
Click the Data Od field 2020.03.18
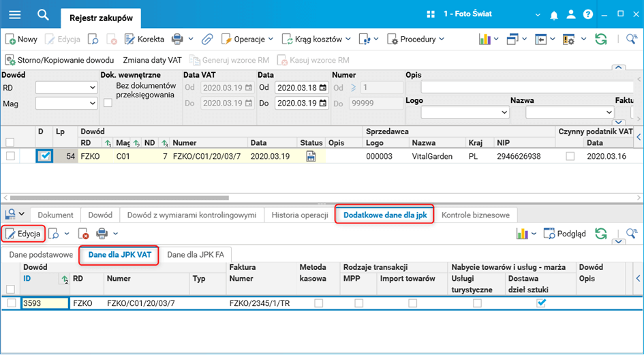tap(301, 87)
